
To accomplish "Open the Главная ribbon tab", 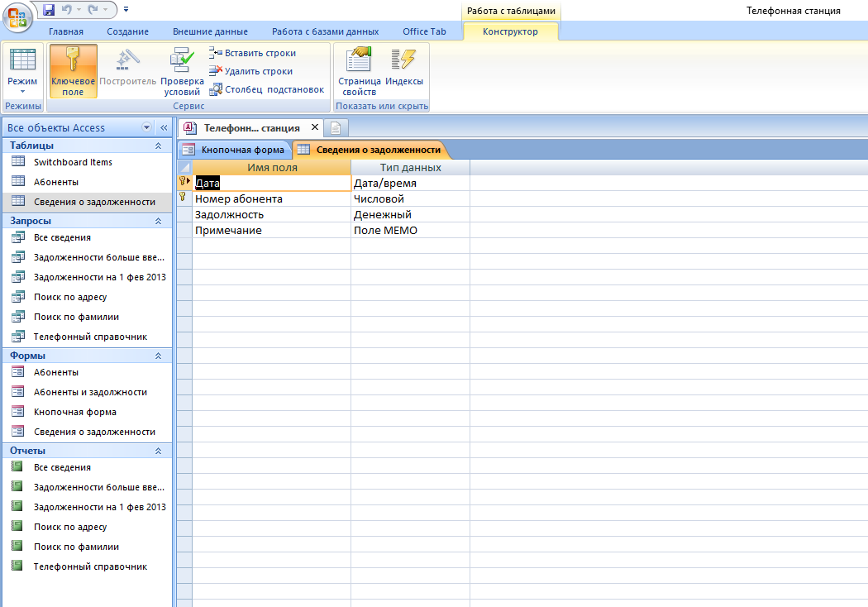I will pos(66,31).
